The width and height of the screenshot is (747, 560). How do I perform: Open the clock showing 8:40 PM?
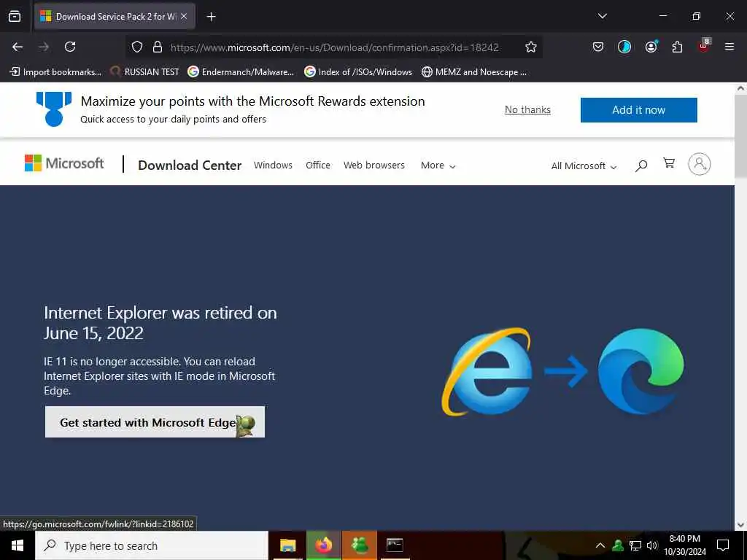point(684,545)
